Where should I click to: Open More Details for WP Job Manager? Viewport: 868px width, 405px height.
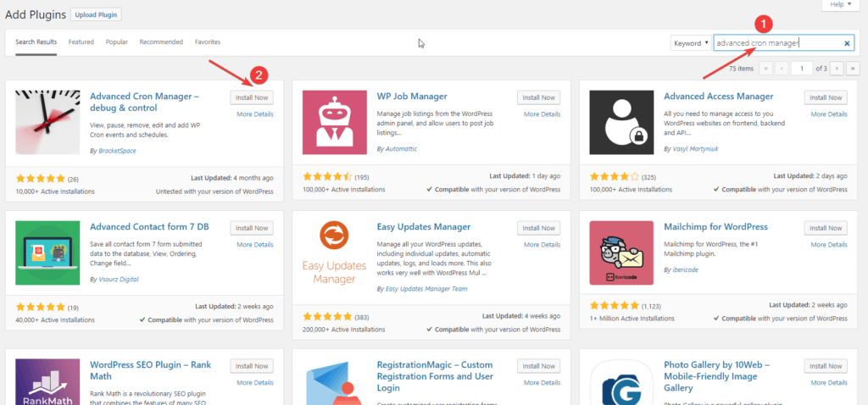(x=542, y=114)
